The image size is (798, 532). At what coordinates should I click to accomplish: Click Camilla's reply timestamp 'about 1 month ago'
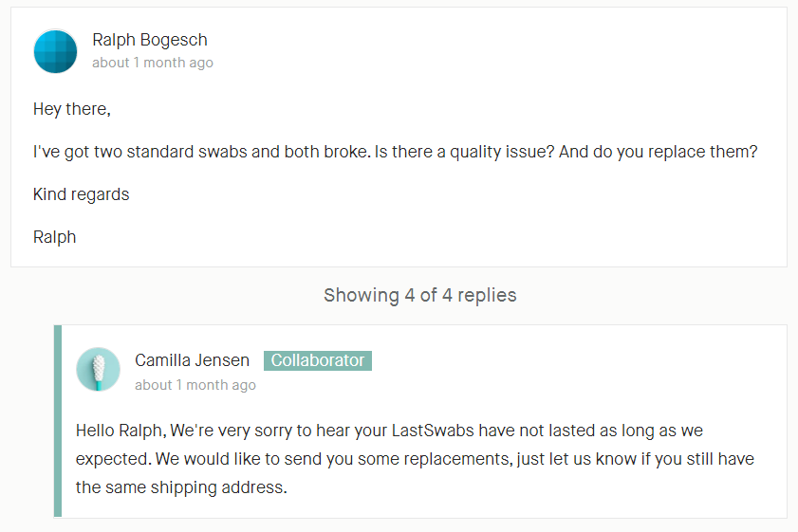tap(195, 385)
